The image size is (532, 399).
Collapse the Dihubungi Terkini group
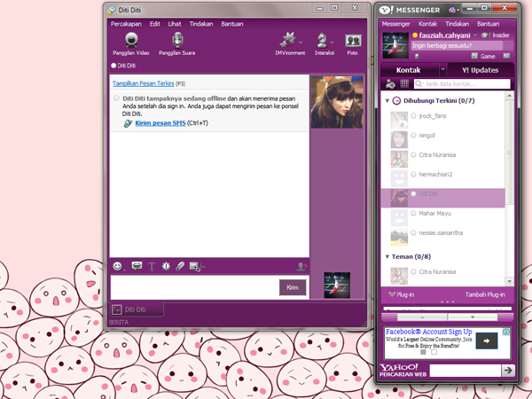pyautogui.click(x=387, y=101)
